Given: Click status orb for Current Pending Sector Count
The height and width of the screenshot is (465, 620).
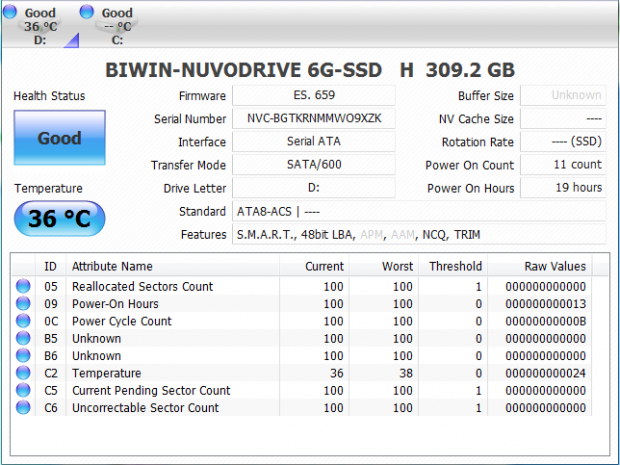Looking at the screenshot, I should coord(23,390).
